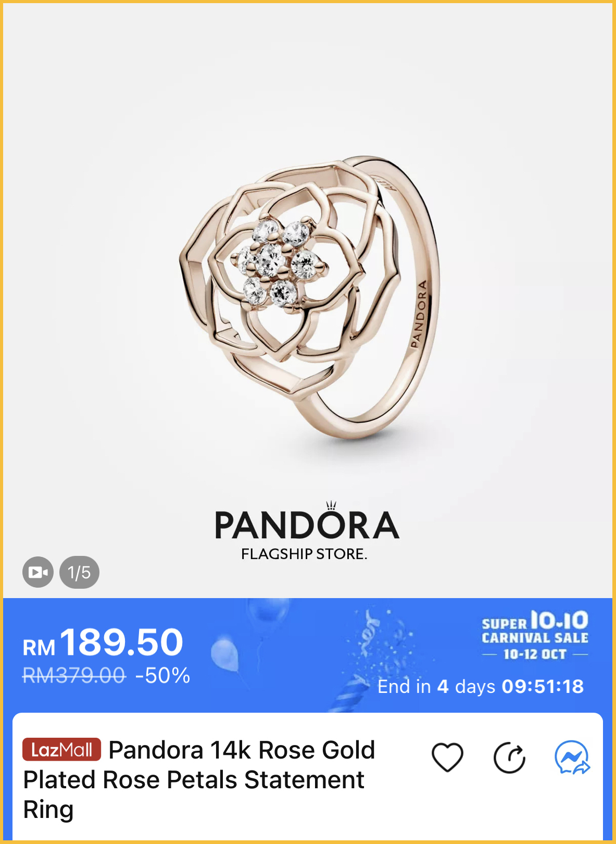Open the share arrow icon
This screenshot has width=616, height=844.
509,758
